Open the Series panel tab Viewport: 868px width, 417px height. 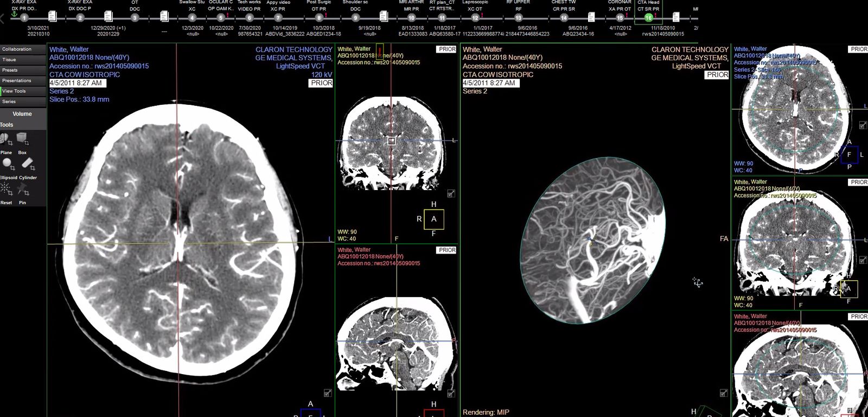pos(23,102)
